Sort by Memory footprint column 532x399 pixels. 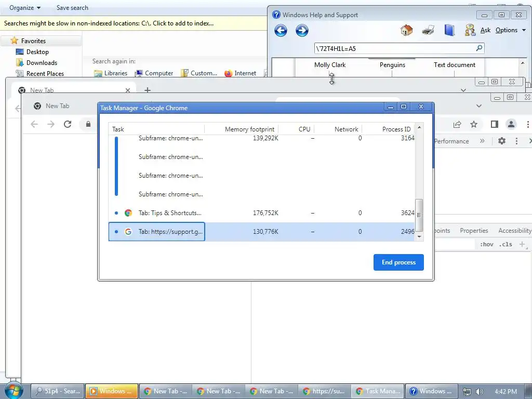coord(242,129)
